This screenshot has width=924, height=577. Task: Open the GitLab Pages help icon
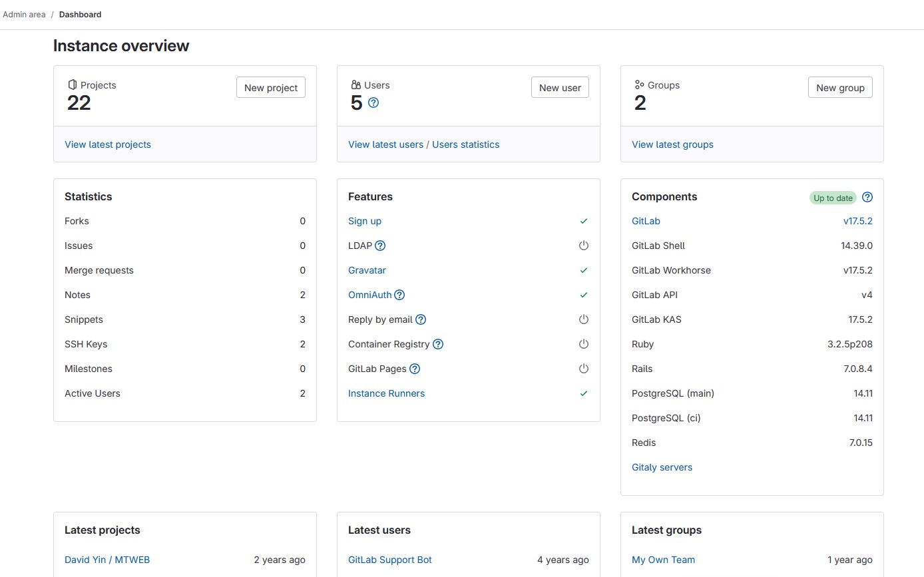pyautogui.click(x=415, y=369)
